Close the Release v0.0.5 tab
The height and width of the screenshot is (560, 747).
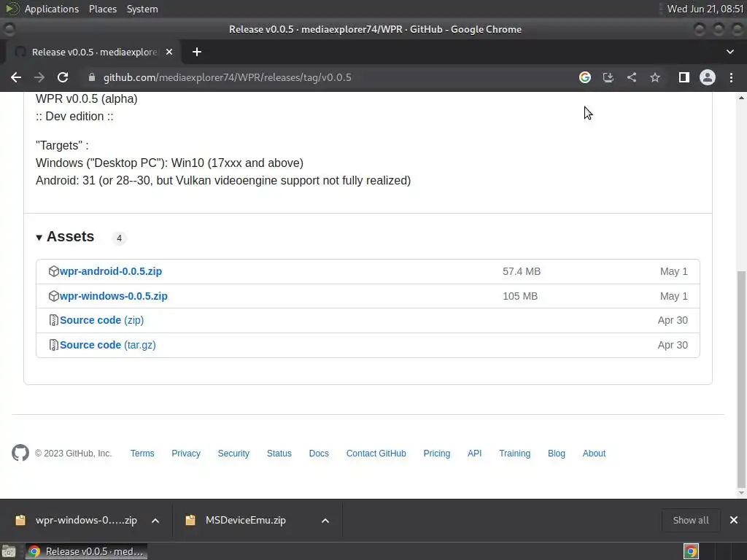point(169,52)
